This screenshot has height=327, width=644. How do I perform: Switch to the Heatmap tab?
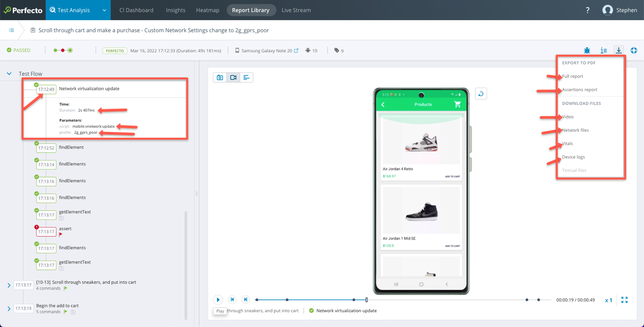coord(208,10)
